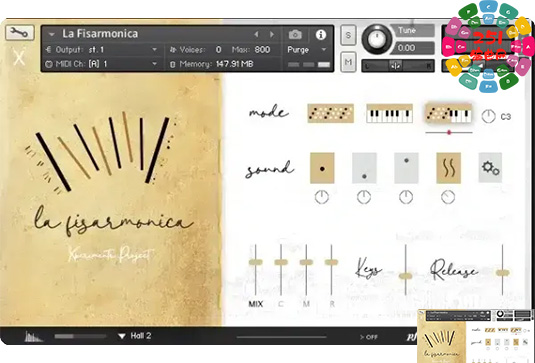This screenshot has height=363, width=535.
Task: Click the knob under the first register
Action: [x=322, y=197]
